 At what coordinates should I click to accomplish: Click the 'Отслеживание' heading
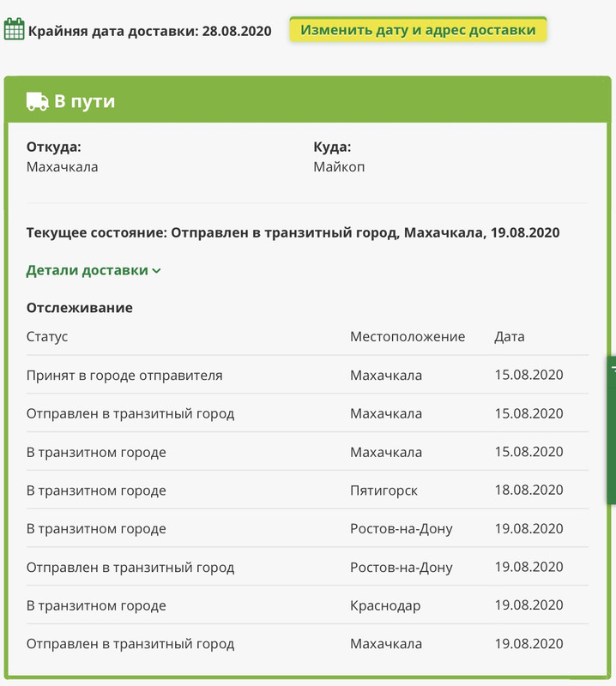pos(79,308)
